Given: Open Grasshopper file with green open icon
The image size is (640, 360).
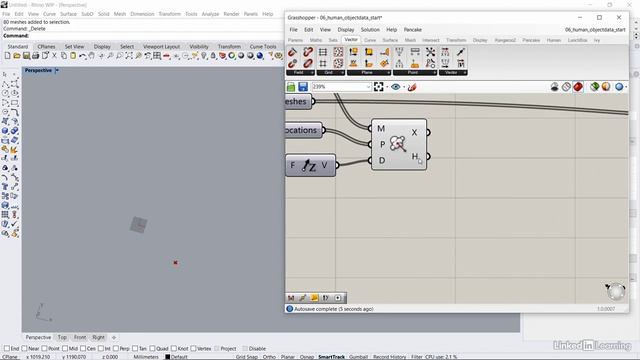Looking at the screenshot, I should (291, 87).
